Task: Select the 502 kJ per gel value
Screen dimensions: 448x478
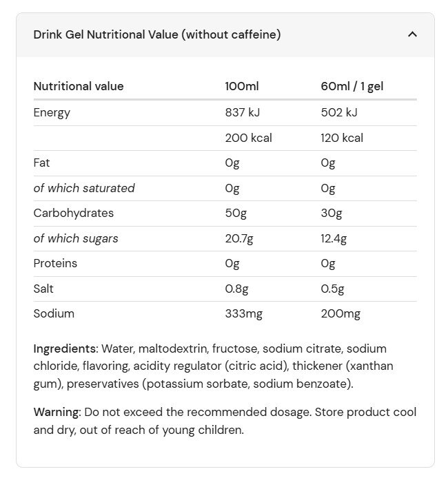Action: (339, 113)
